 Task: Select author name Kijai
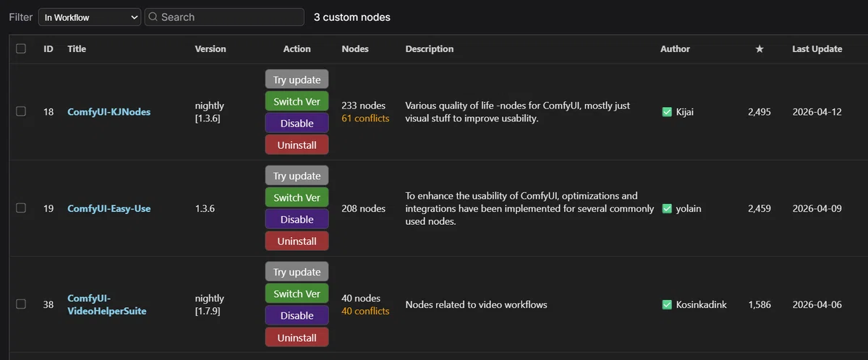[684, 112]
